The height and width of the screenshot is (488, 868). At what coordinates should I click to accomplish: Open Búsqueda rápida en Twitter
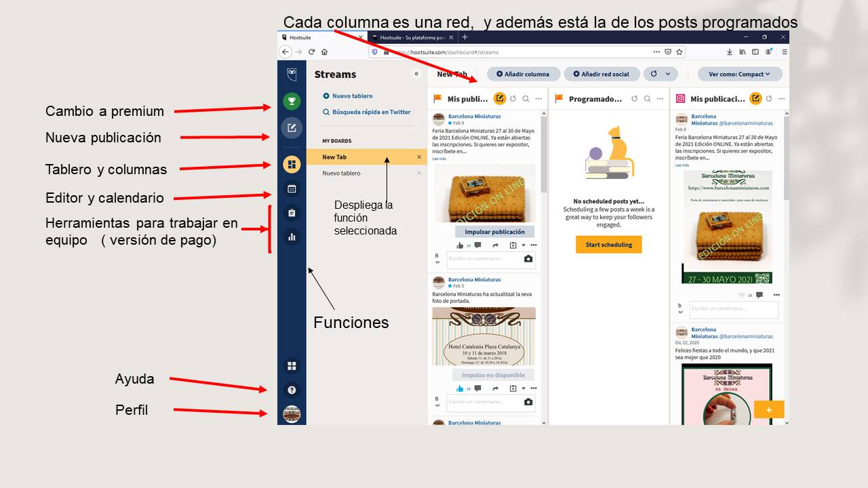click(x=367, y=113)
